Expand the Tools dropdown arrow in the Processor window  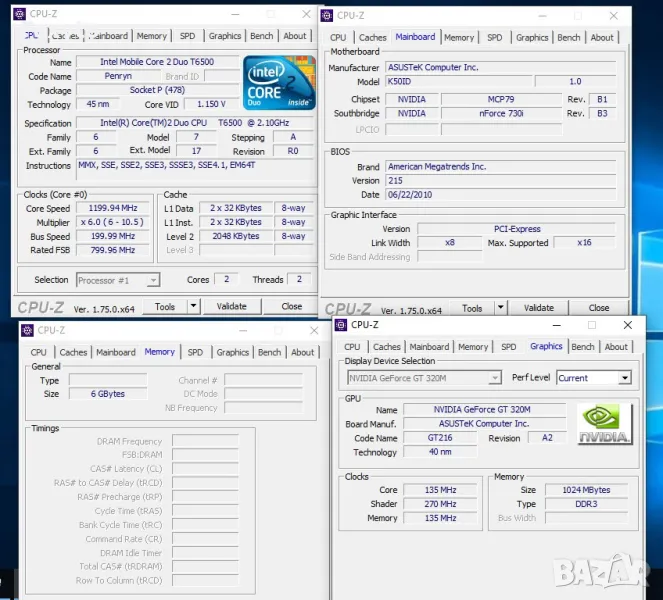click(x=193, y=307)
